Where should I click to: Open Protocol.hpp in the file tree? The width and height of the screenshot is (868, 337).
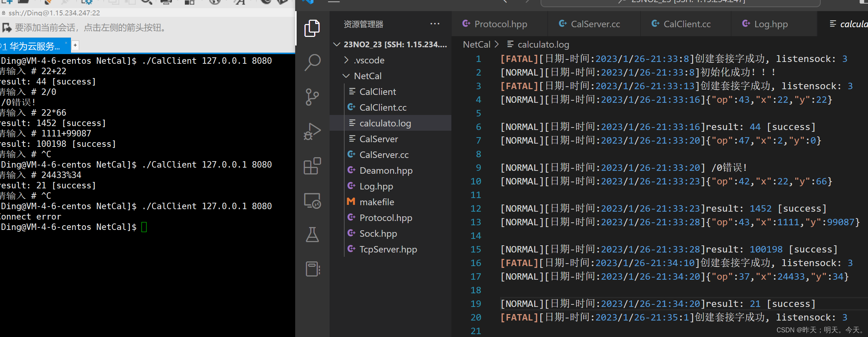(390, 218)
